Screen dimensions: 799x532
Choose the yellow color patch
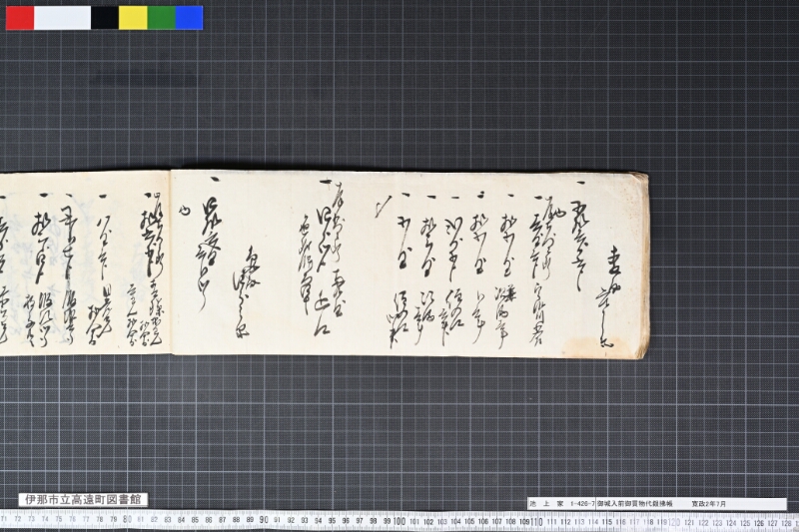pyautogui.click(x=133, y=18)
